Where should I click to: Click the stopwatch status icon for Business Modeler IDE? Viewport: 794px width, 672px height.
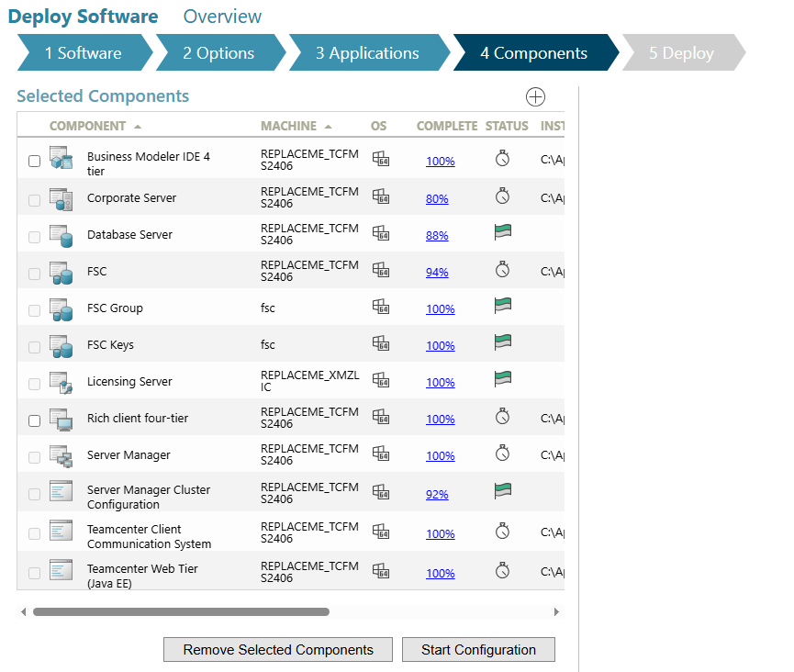coord(502,158)
